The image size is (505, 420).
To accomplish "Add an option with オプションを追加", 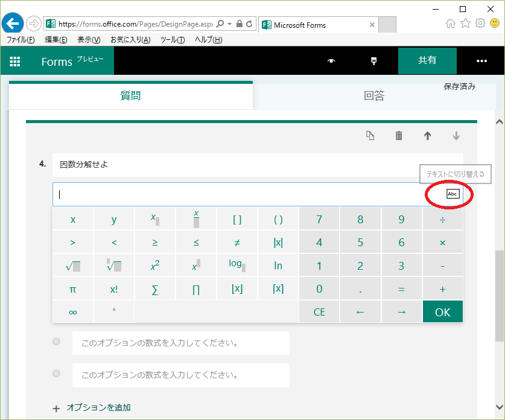I will click(x=98, y=407).
